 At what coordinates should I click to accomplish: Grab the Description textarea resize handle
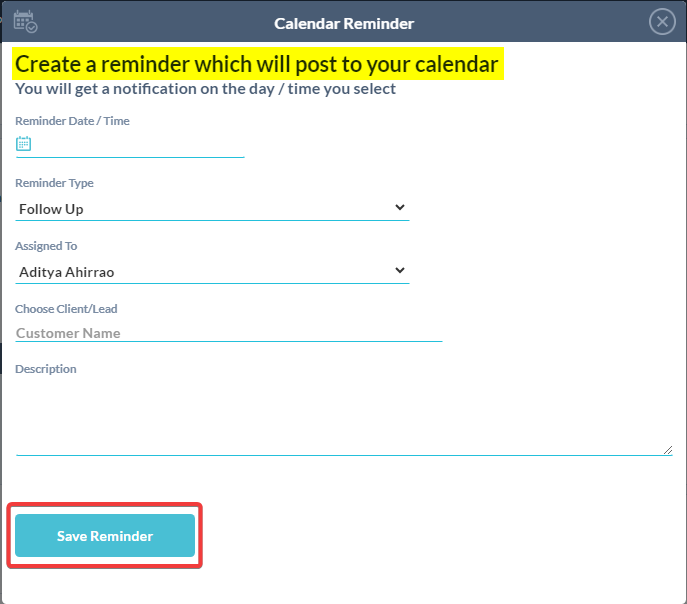667,450
